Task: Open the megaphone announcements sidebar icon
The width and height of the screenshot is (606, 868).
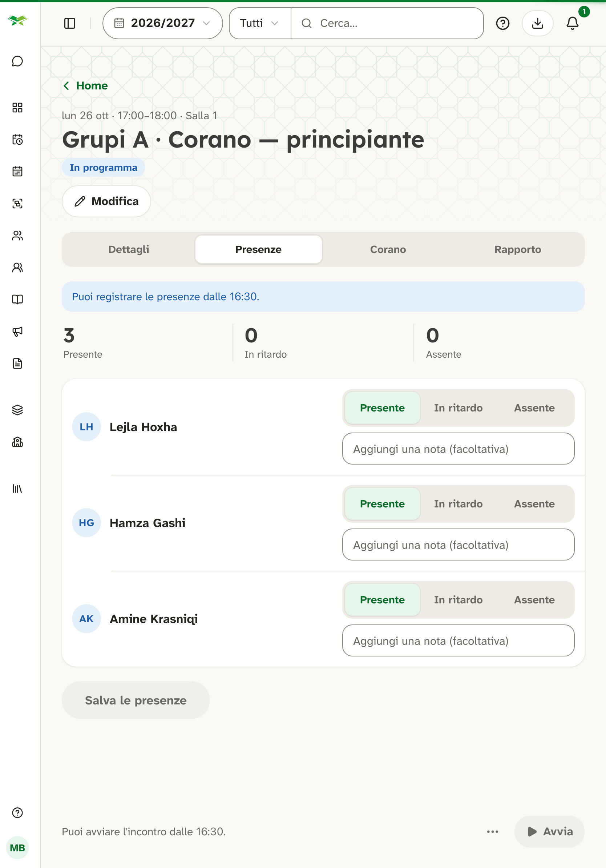Action: coord(17,331)
